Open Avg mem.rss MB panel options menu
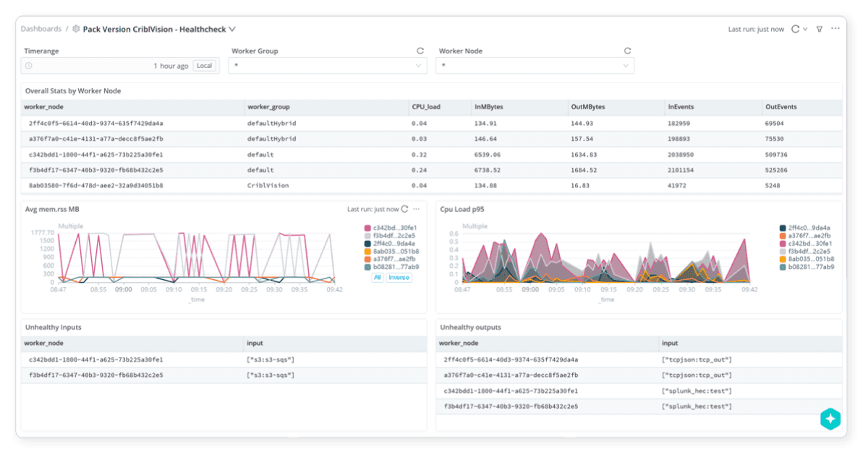Image resolution: width=868 pixels, height=463 pixels. click(417, 209)
